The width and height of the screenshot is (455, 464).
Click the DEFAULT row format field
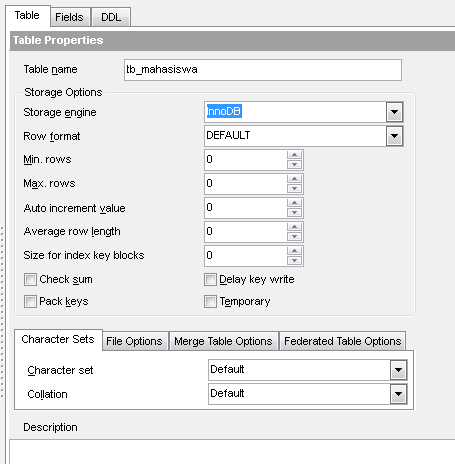[295, 136]
